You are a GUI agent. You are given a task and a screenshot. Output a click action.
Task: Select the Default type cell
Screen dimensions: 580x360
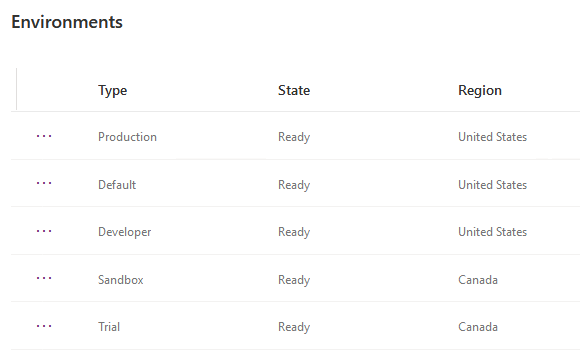(117, 185)
